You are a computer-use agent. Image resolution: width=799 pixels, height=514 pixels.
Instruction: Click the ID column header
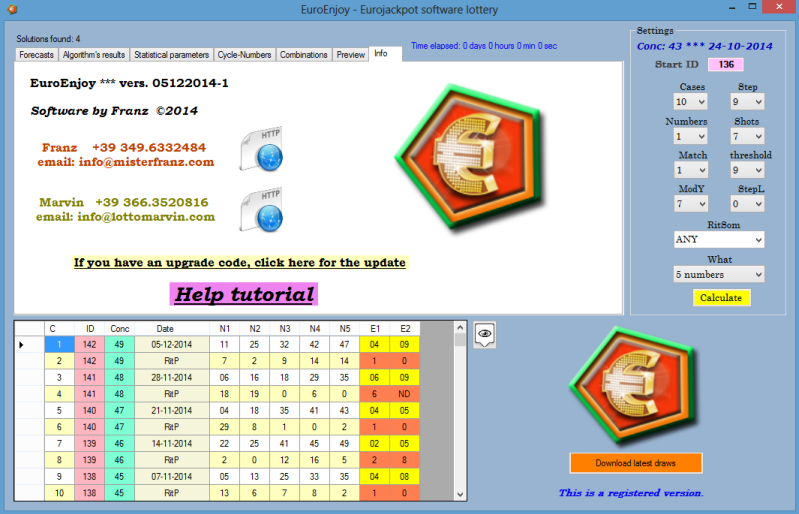[90, 329]
